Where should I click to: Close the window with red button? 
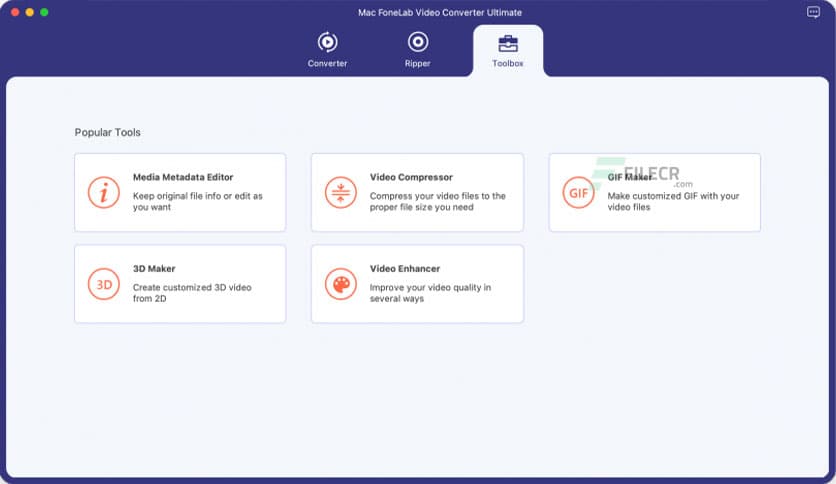tap(15, 12)
